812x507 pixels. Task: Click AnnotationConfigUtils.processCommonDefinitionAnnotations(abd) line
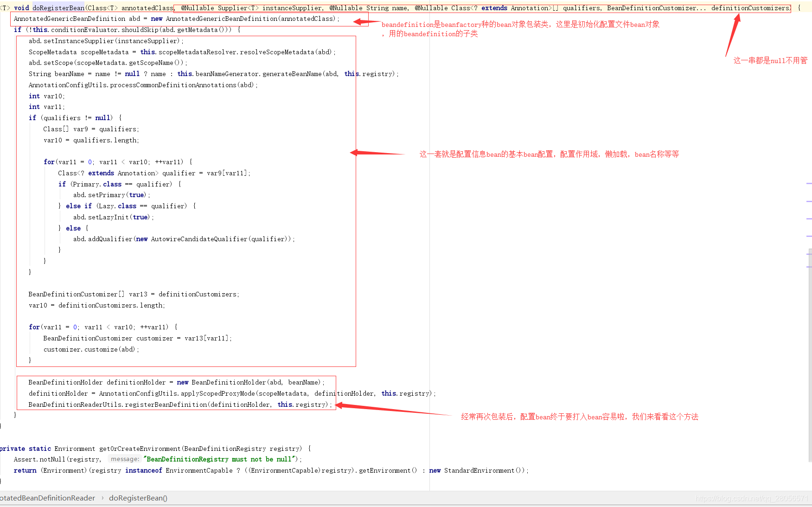(x=143, y=85)
